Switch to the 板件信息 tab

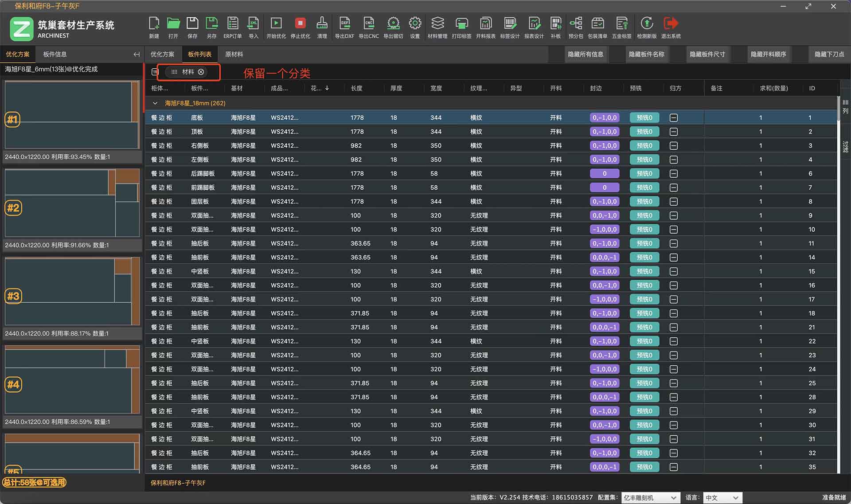coord(55,54)
